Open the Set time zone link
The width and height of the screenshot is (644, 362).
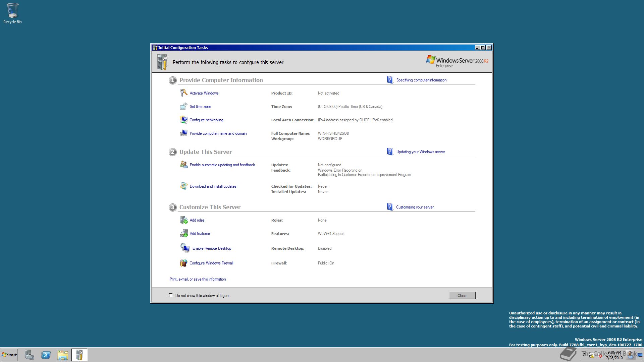tap(200, 107)
